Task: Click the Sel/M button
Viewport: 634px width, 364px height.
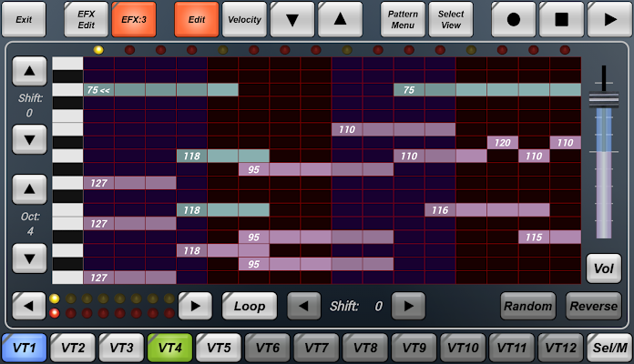Action: coord(609,348)
